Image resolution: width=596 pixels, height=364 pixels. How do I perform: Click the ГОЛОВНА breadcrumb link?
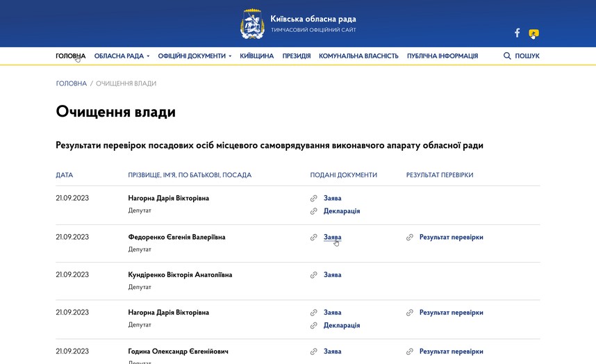(72, 83)
